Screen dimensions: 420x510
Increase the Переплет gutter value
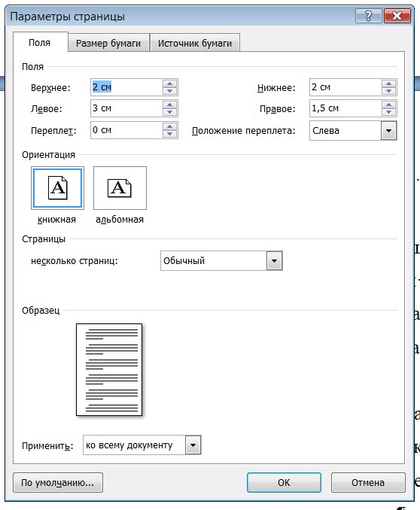(169, 126)
